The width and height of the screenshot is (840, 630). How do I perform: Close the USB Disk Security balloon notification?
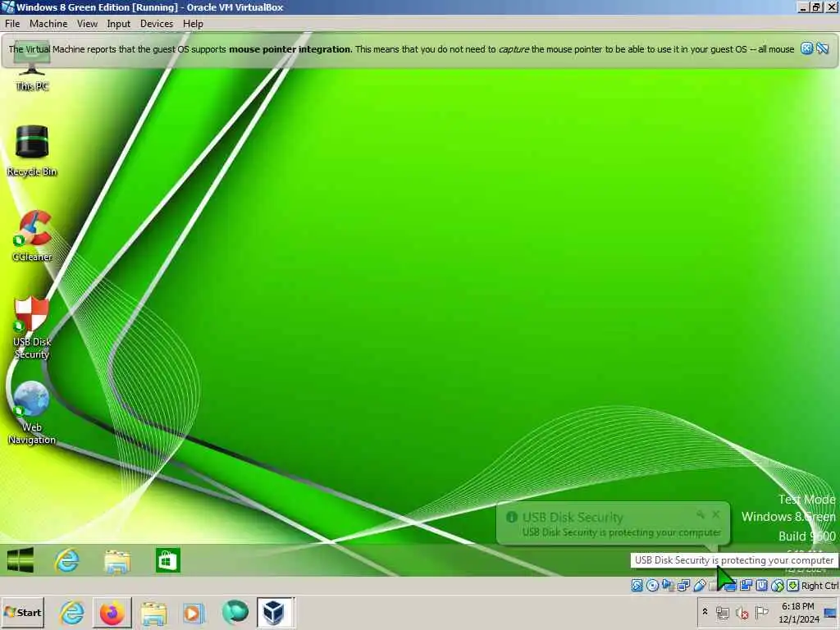(715, 514)
